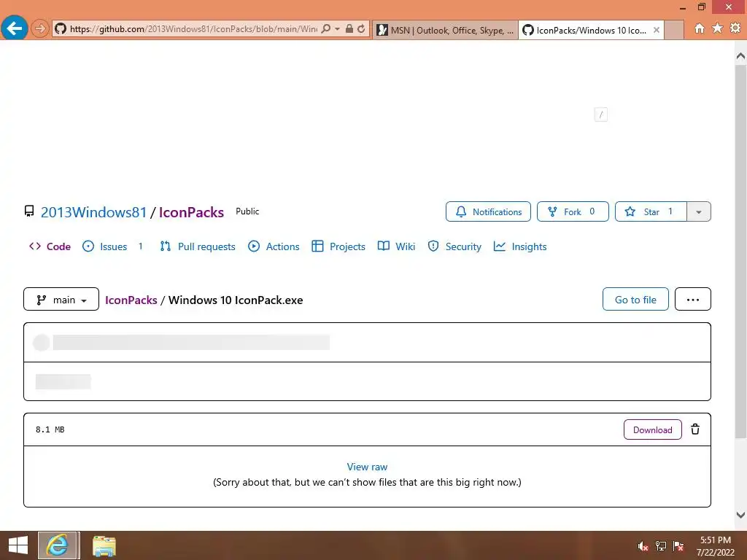This screenshot has height=560, width=747.
Task: Click the slash search shortcut box
Action: point(601,114)
